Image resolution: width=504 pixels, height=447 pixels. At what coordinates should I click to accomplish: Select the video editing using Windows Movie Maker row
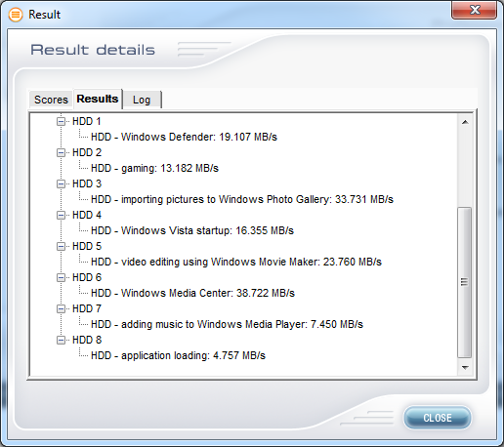coord(236,262)
